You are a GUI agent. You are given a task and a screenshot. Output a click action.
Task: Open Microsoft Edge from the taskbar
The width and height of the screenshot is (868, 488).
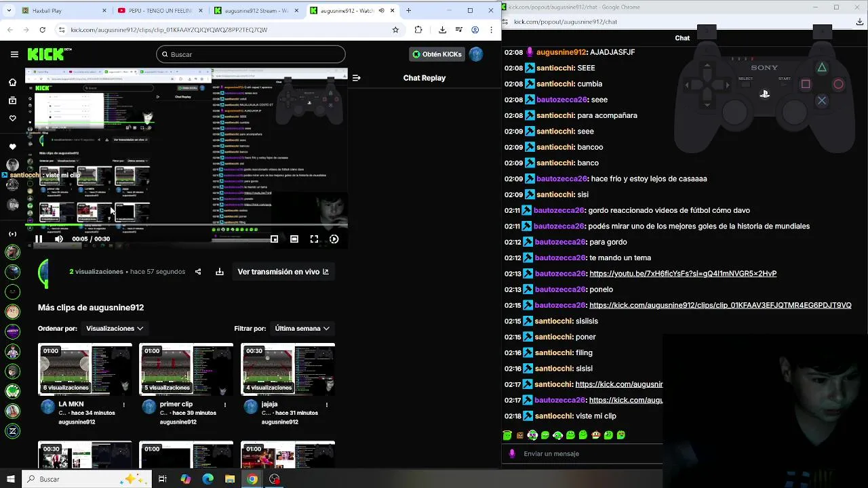click(208, 479)
